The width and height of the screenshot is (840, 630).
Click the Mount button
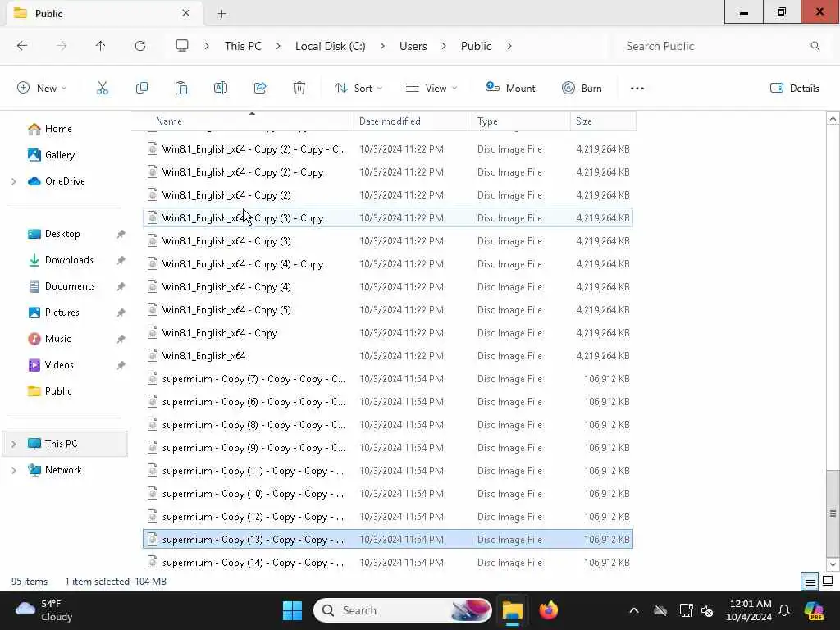[510, 89]
